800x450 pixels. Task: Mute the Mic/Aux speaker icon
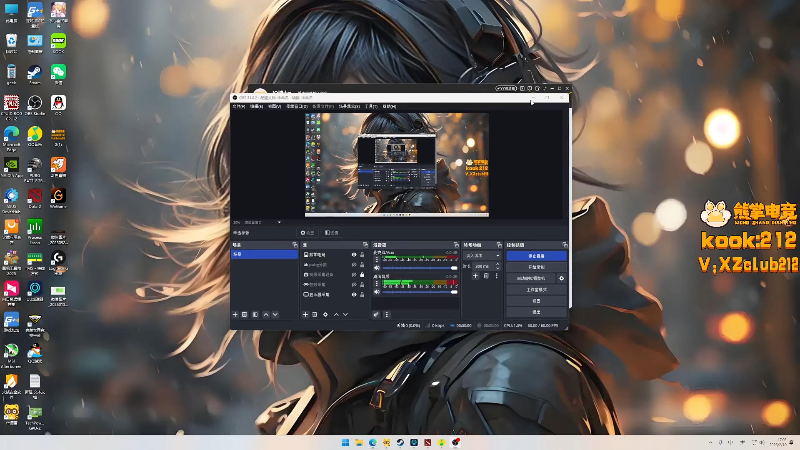pos(377,268)
